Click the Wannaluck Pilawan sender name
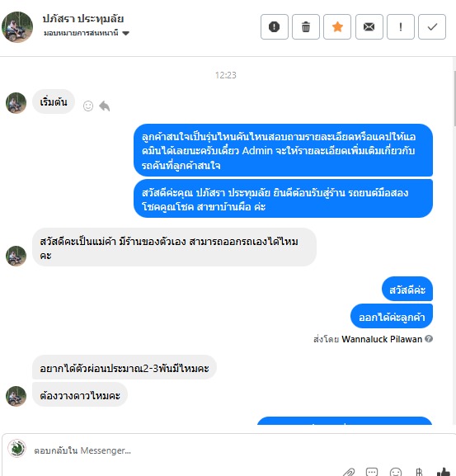The height and width of the screenshot is (476, 456). pos(382,339)
